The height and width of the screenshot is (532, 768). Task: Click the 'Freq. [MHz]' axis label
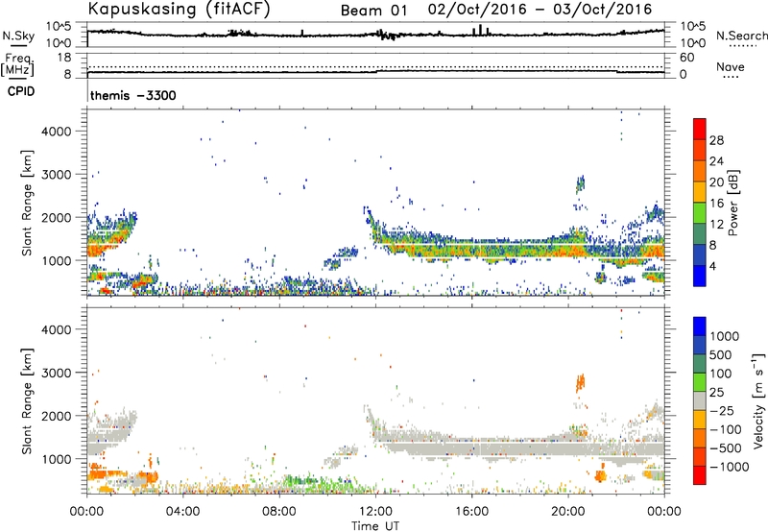pyautogui.click(x=17, y=65)
